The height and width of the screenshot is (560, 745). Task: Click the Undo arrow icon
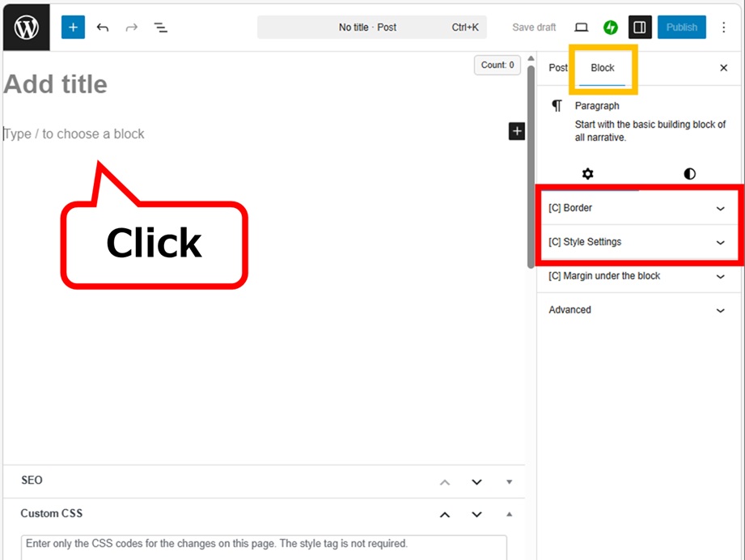103,28
